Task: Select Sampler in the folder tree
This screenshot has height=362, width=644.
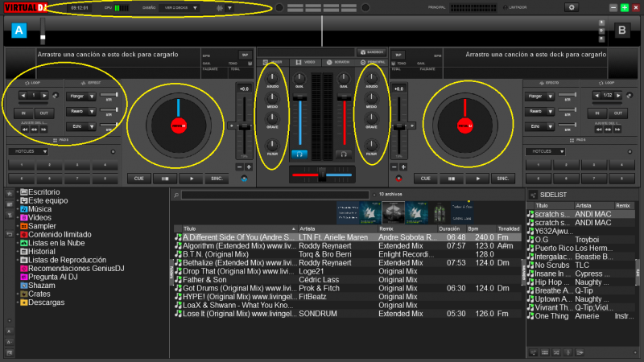Action: [42, 226]
